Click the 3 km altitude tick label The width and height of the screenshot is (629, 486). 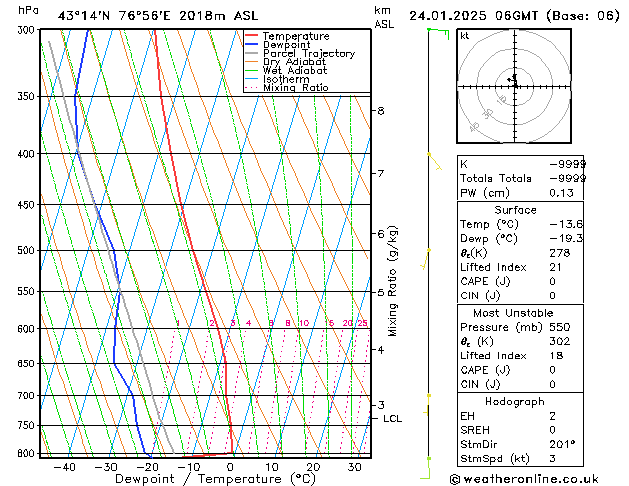click(381, 405)
